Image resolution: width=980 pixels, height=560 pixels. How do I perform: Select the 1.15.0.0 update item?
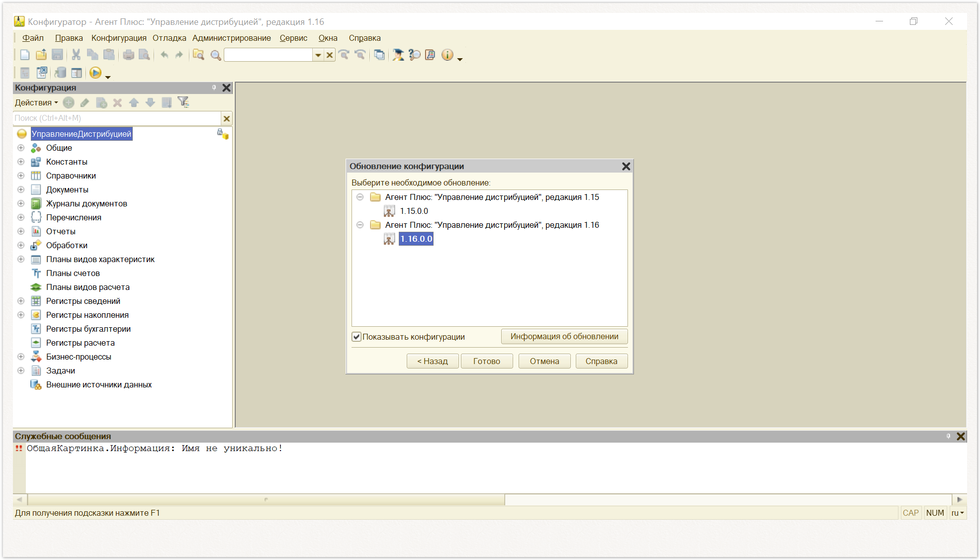(x=414, y=211)
